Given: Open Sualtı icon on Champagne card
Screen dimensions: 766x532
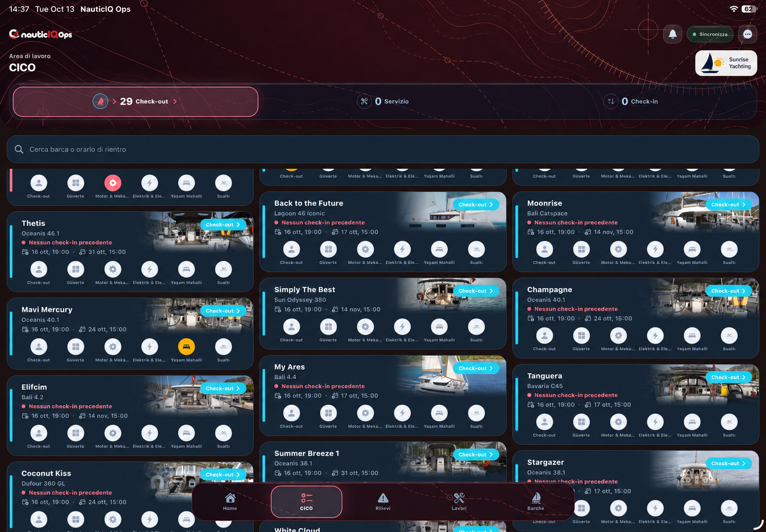Looking at the screenshot, I should pos(729,335).
